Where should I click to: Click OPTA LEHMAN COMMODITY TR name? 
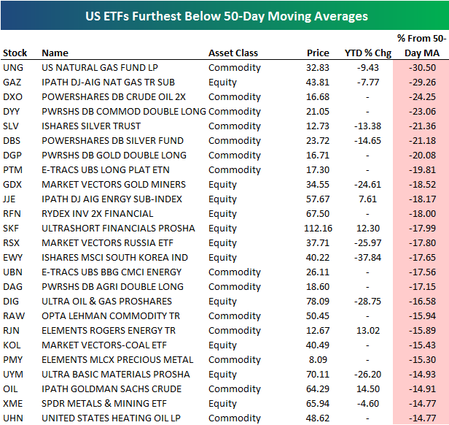point(111,316)
